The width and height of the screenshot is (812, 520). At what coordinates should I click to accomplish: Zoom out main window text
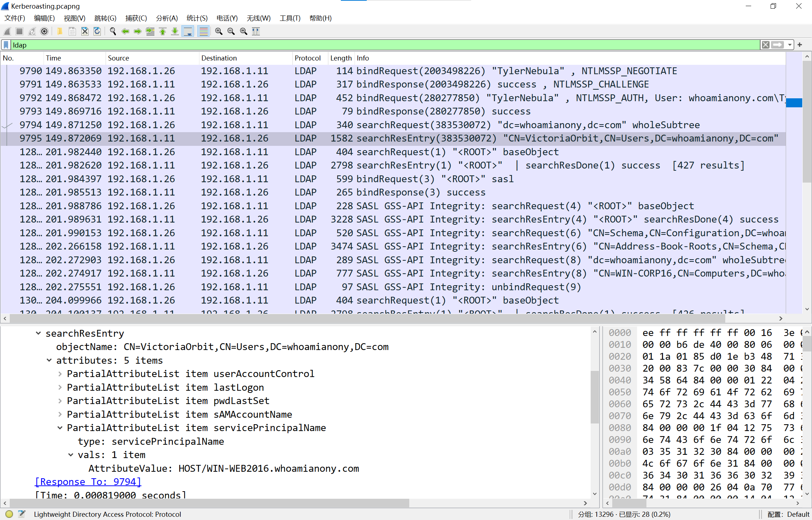point(231,31)
